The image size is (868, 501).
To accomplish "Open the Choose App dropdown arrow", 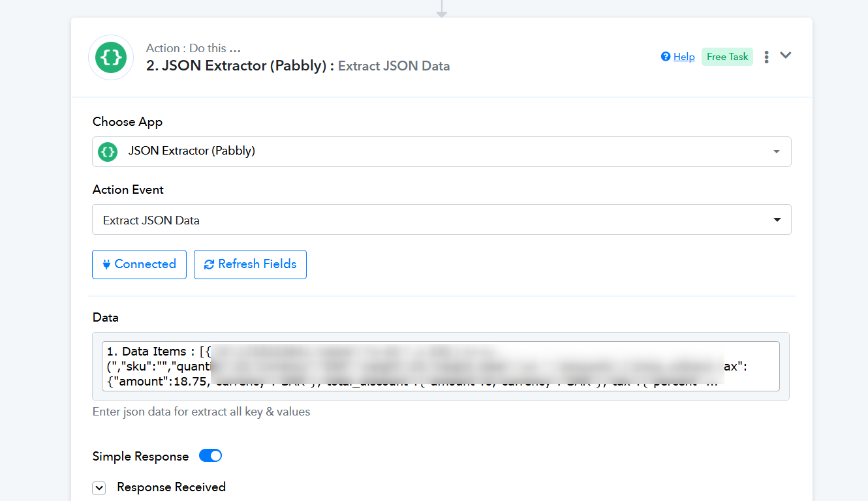I will [x=777, y=151].
